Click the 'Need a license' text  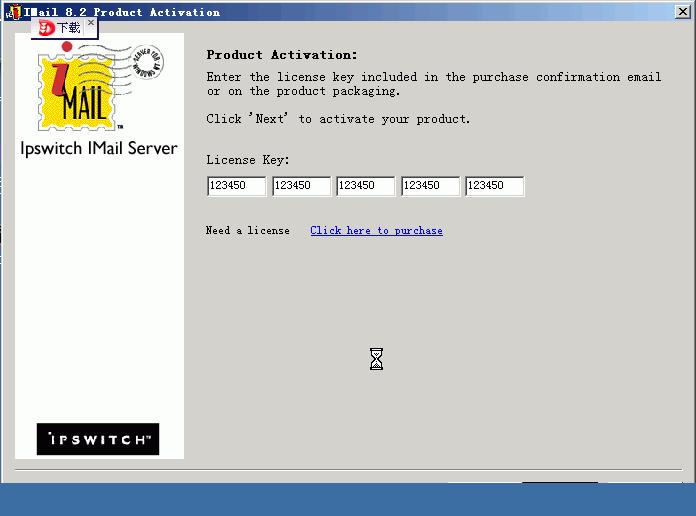(247, 230)
